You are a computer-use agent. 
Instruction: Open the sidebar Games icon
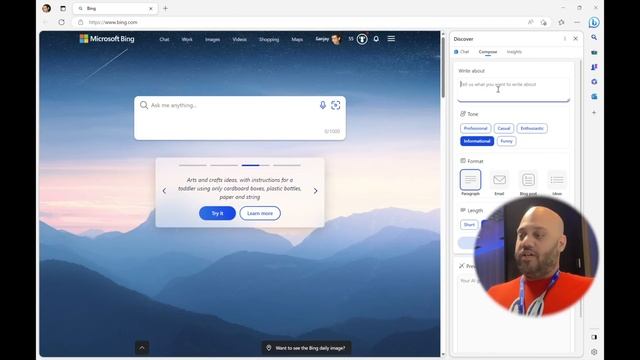click(594, 67)
